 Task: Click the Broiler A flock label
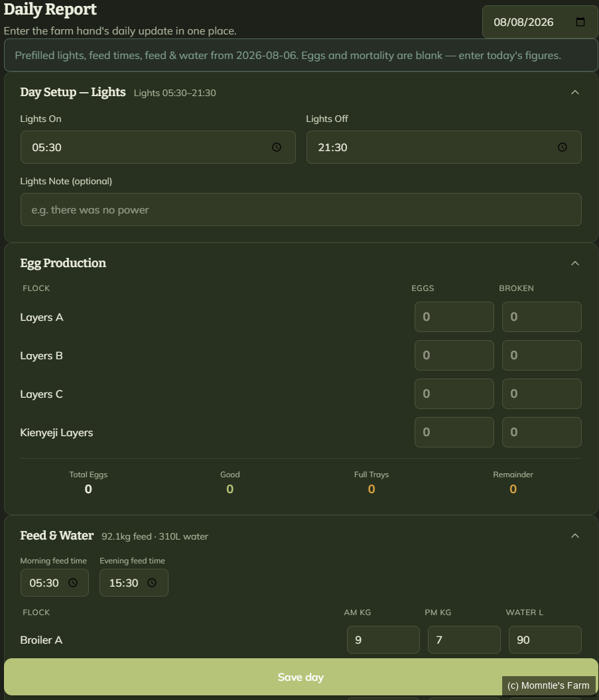tap(41, 640)
